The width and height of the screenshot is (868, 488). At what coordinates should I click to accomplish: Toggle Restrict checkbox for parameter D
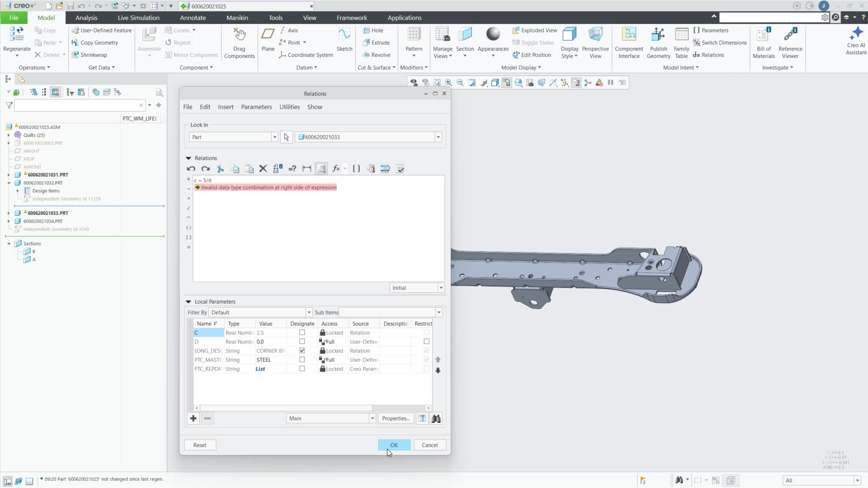(426, 342)
